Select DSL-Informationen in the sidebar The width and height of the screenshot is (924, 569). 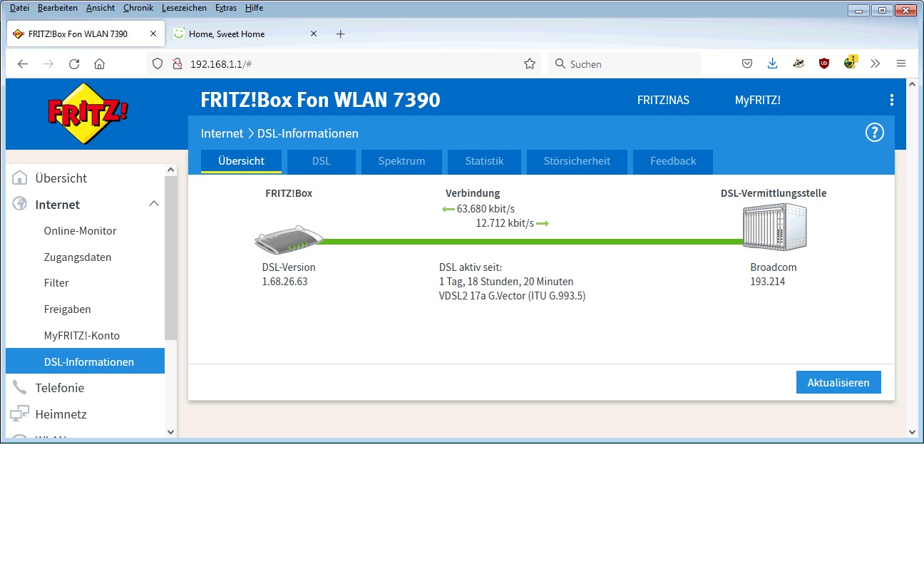[x=85, y=362]
